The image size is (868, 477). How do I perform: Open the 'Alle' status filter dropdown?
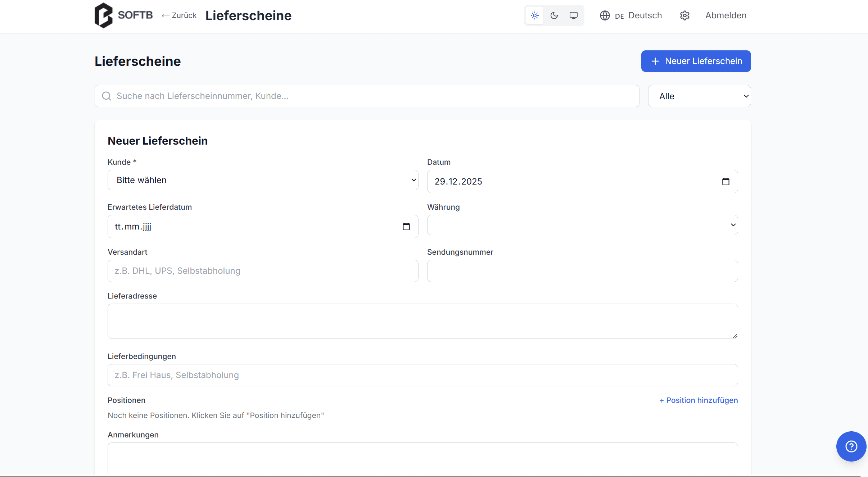(699, 96)
